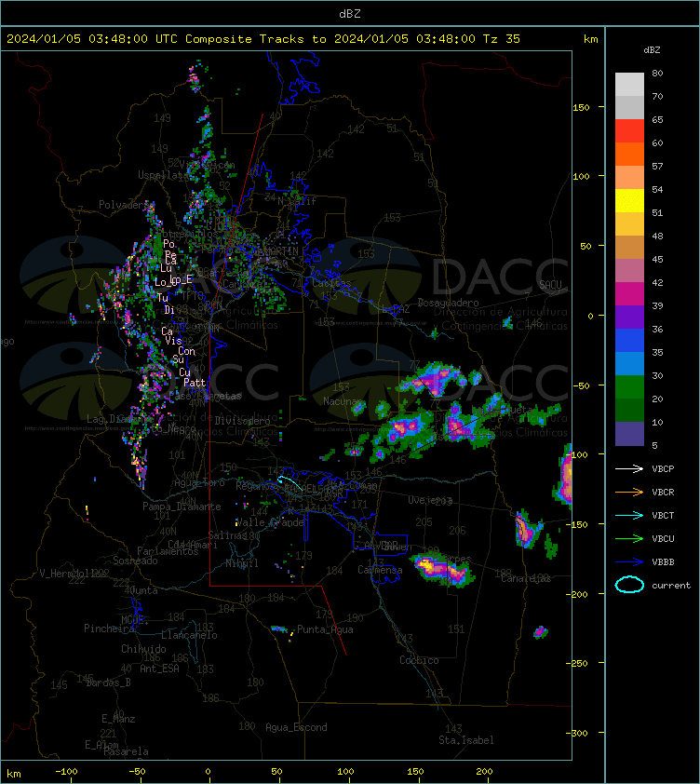Image resolution: width=700 pixels, height=784 pixels.
Task: Click the orange VBCR arrow legend icon
Action: 629,492
